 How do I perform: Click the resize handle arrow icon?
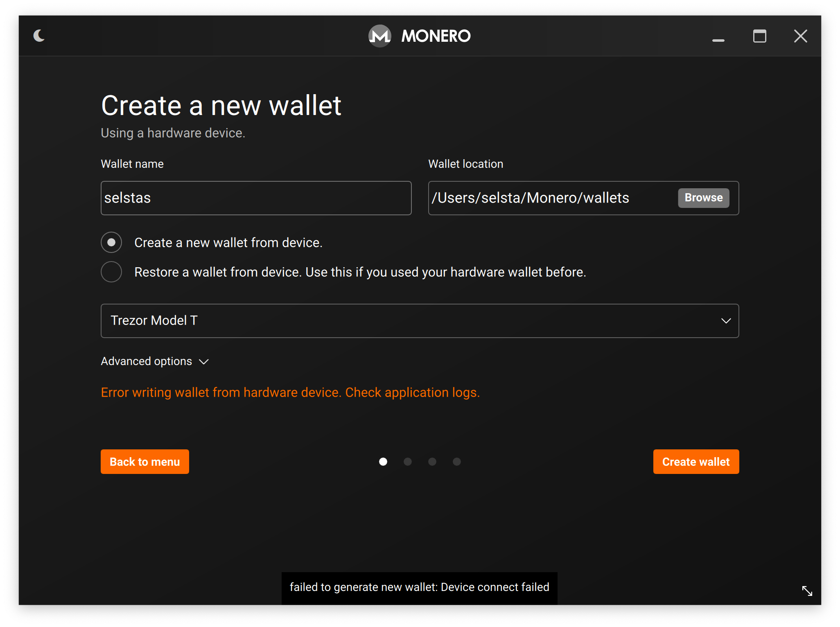pyautogui.click(x=807, y=591)
